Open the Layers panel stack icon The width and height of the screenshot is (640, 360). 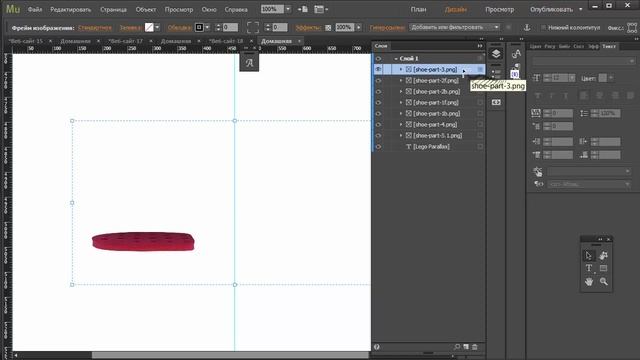(496, 53)
